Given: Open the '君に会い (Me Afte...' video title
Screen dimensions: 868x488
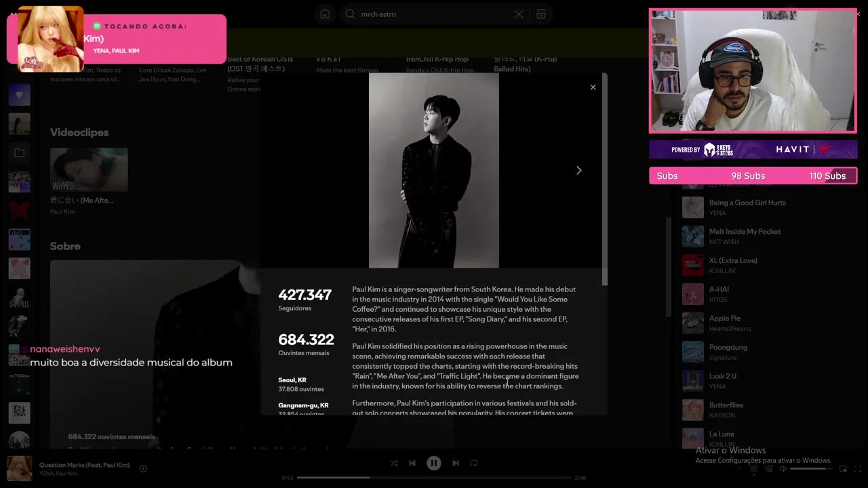Looking at the screenshot, I should pyautogui.click(x=81, y=201).
